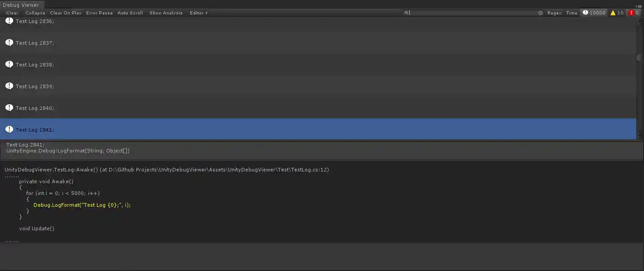
Task: Click the search magnifier icon
Action: click(x=407, y=13)
